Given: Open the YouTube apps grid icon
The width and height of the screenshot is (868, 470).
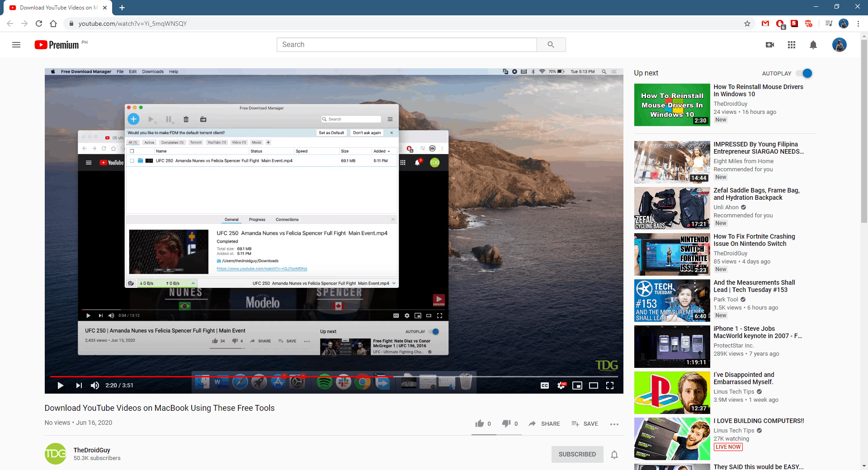Looking at the screenshot, I should point(792,45).
